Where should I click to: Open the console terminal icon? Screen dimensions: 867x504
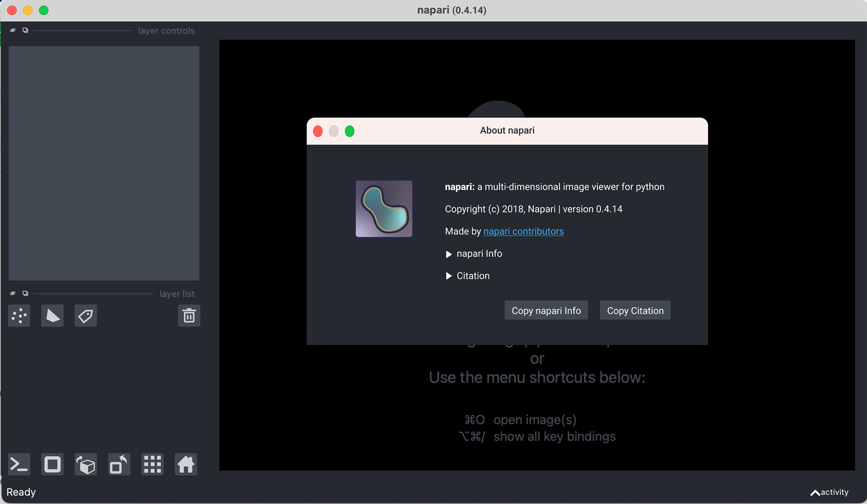pos(19,464)
